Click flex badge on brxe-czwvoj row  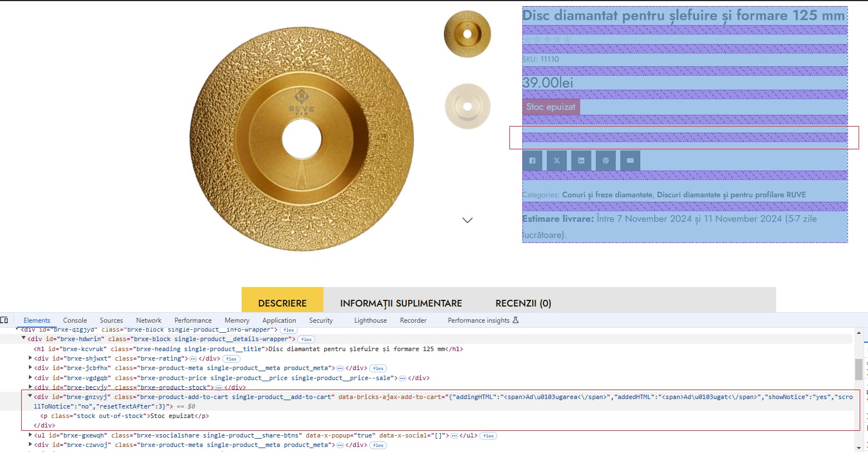[378, 445]
